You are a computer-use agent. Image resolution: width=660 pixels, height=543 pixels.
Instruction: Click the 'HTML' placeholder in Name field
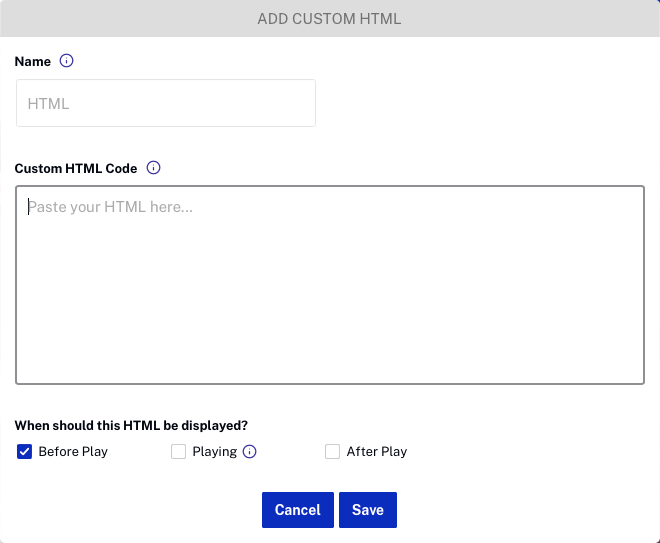48,103
